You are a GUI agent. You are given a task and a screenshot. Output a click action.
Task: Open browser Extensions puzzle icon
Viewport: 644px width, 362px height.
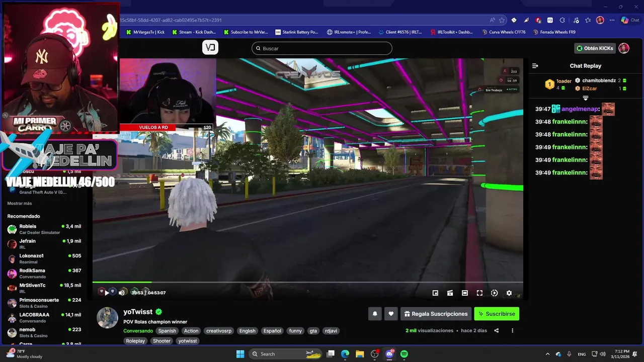(562, 20)
